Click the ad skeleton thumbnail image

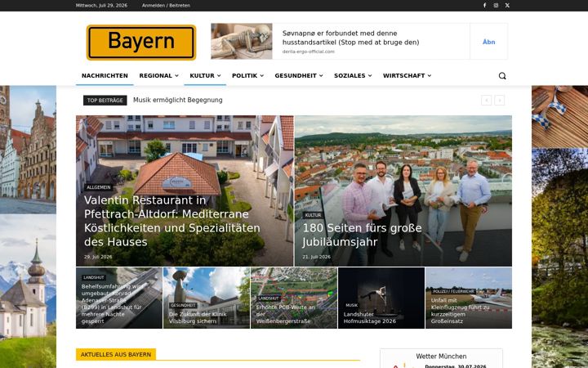pyautogui.click(x=242, y=42)
